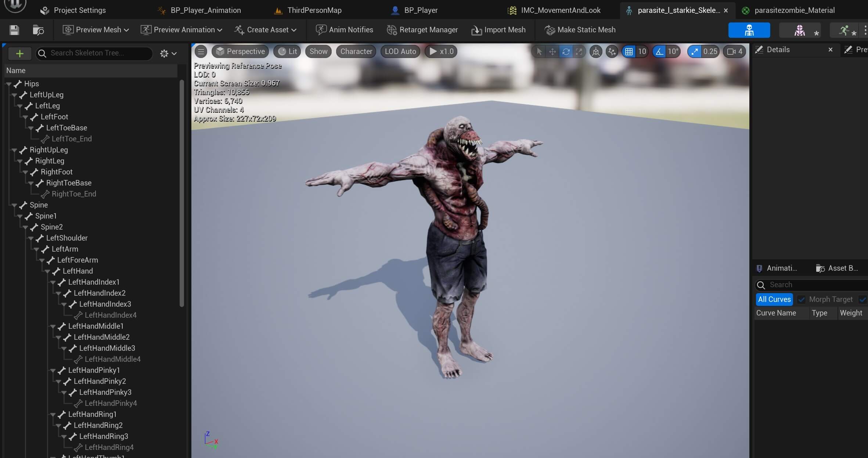Select the LeftHandMiddle4 bone in tree
Screen dimensions: 868x458
click(x=113, y=359)
